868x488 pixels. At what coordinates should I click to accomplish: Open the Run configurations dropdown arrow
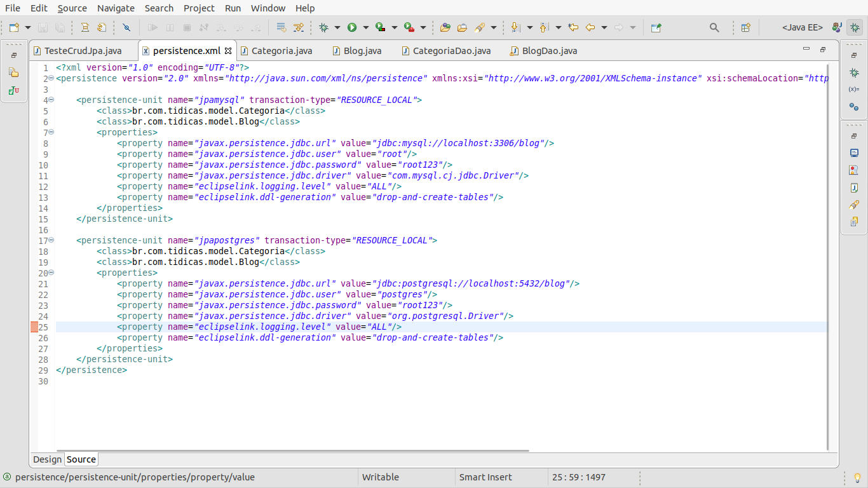pyautogui.click(x=365, y=27)
